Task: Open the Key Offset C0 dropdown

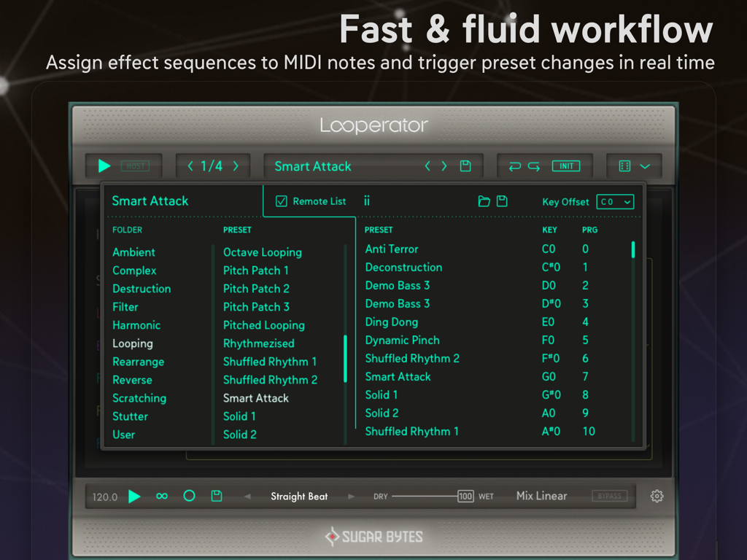Action: click(615, 202)
